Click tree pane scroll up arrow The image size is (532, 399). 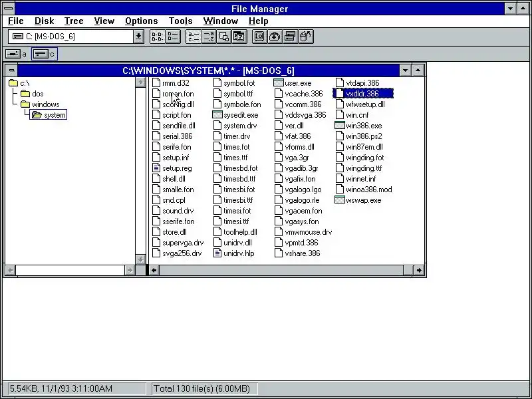click(x=140, y=82)
